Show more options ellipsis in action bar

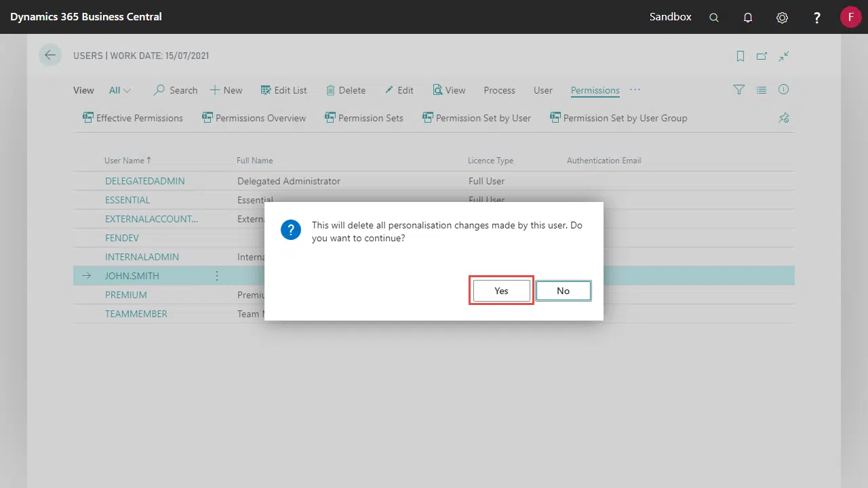coord(635,89)
